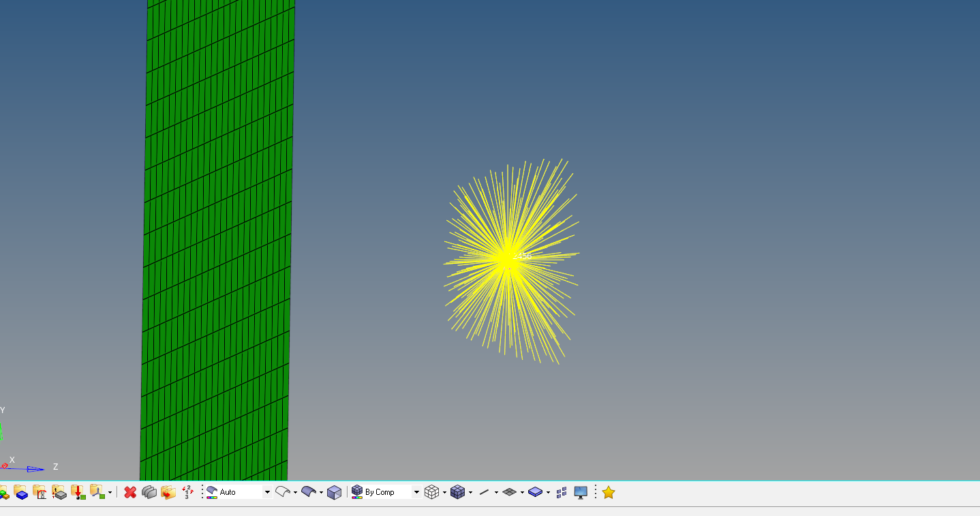Viewport: 980px width, 516px height.
Task: Click the red X delete icon
Action: [130, 492]
